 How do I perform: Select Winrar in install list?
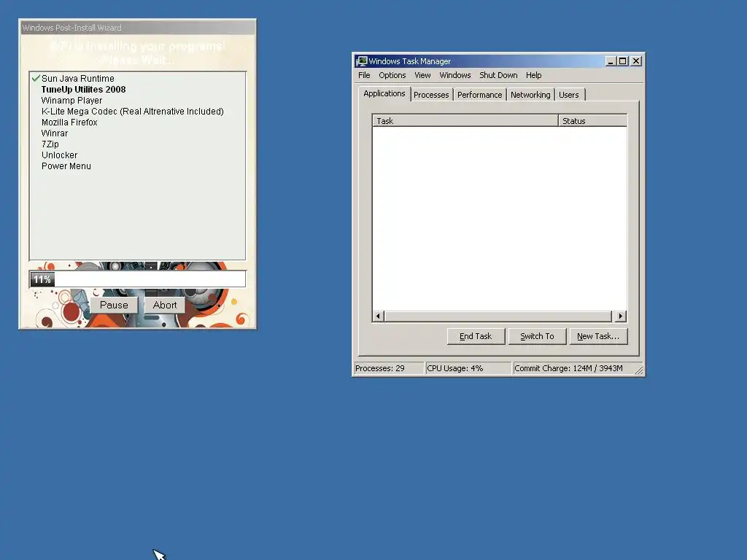pyautogui.click(x=55, y=133)
